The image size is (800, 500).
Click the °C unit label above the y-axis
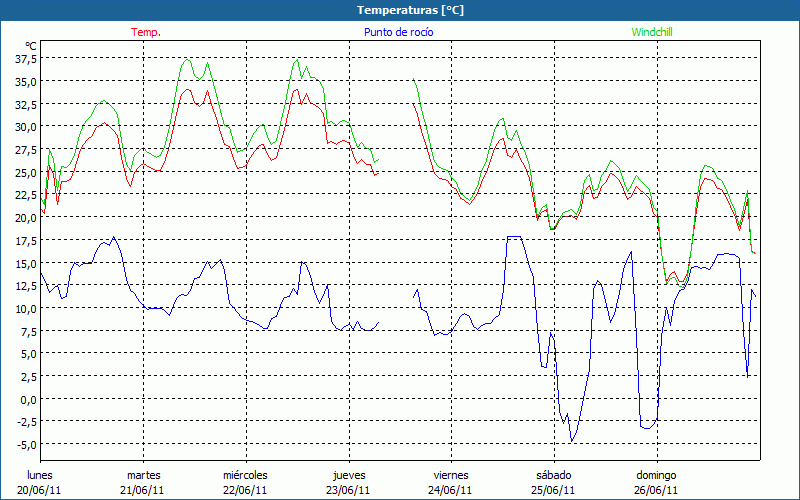click(31, 45)
